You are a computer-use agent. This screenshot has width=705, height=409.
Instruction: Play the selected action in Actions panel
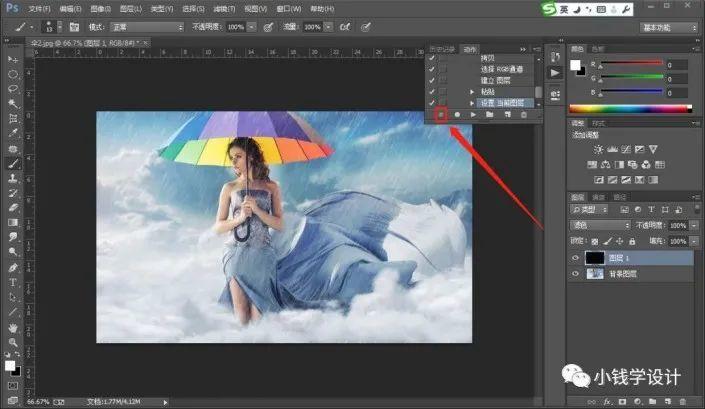(x=473, y=115)
